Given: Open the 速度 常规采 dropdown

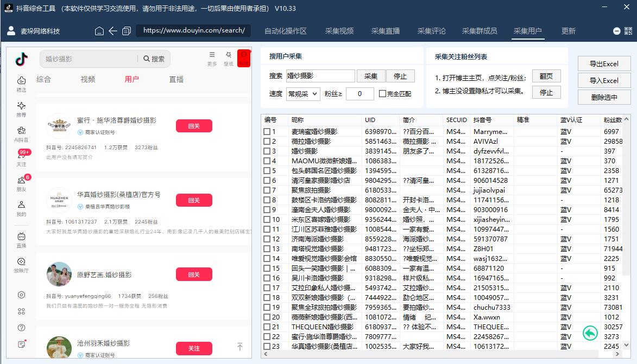Looking at the screenshot, I should 302,94.
